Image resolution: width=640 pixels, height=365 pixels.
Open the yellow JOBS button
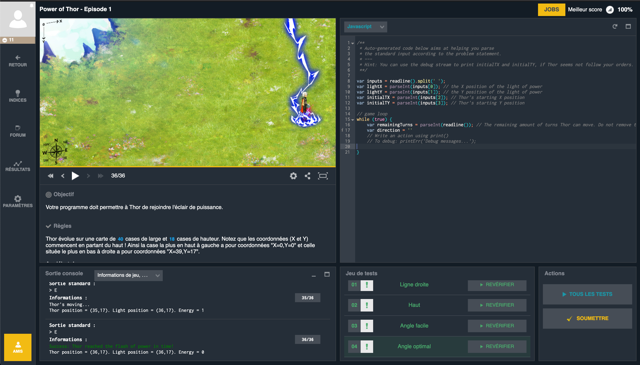(551, 9)
